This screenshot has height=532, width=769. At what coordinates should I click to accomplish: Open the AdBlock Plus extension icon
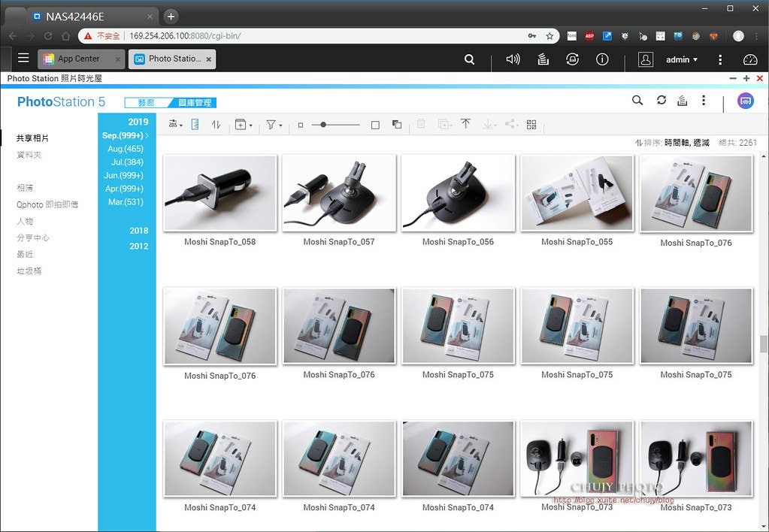(x=589, y=36)
